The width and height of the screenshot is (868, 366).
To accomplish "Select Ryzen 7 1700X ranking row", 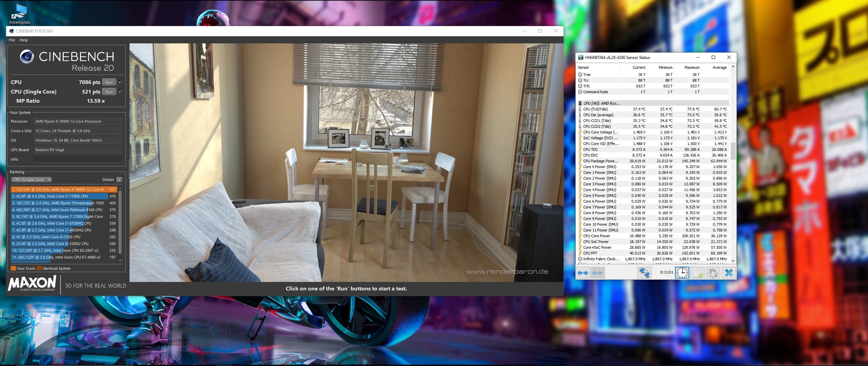I will point(64,217).
